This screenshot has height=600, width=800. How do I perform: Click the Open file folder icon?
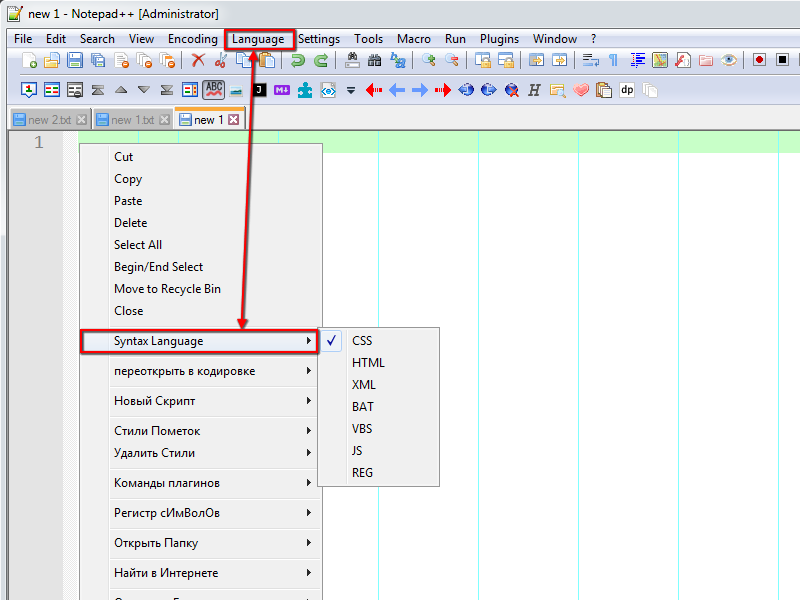(52, 60)
